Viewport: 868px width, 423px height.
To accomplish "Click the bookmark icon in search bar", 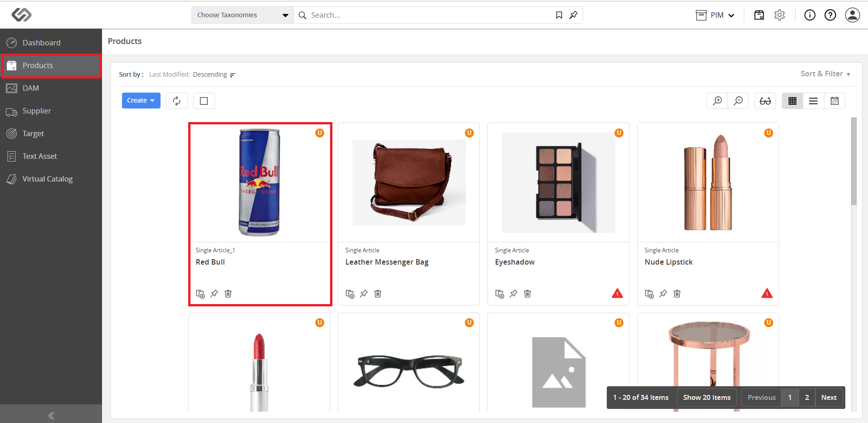I will pyautogui.click(x=559, y=15).
